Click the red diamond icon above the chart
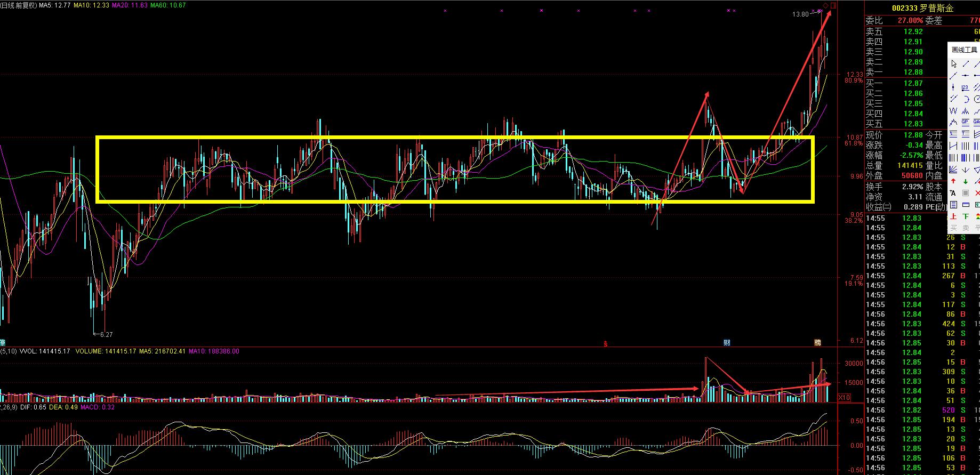This screenshot has height=475, width=980. [825, 5]
